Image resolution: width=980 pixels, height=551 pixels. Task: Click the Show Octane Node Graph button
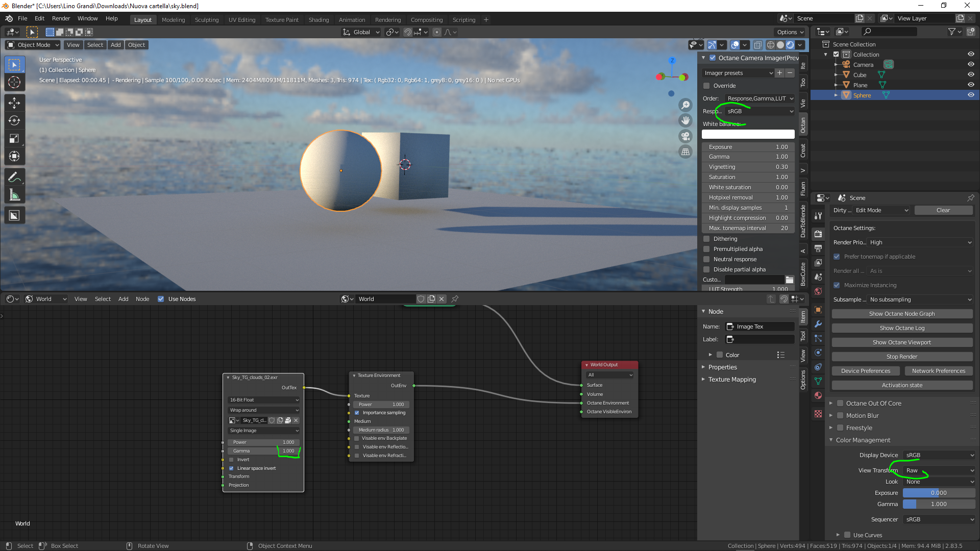click(902, 314)
